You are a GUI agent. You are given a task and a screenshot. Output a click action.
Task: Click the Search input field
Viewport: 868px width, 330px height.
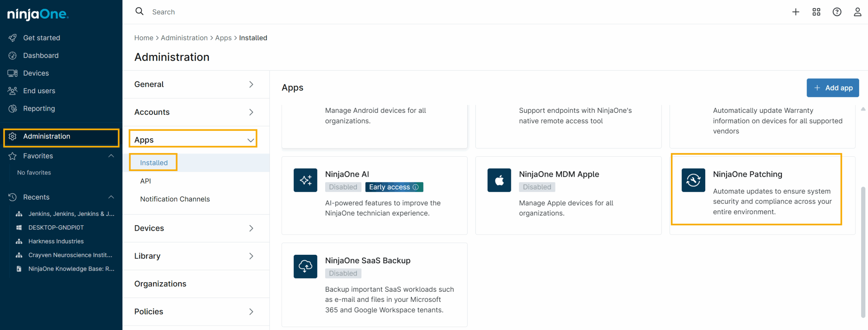coord(305,12)
